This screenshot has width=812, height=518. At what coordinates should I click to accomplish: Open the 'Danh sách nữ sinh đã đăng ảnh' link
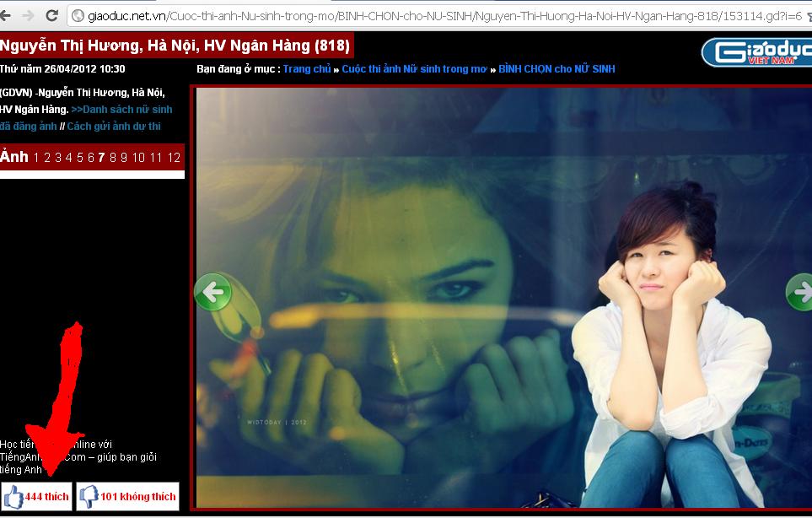86,117
